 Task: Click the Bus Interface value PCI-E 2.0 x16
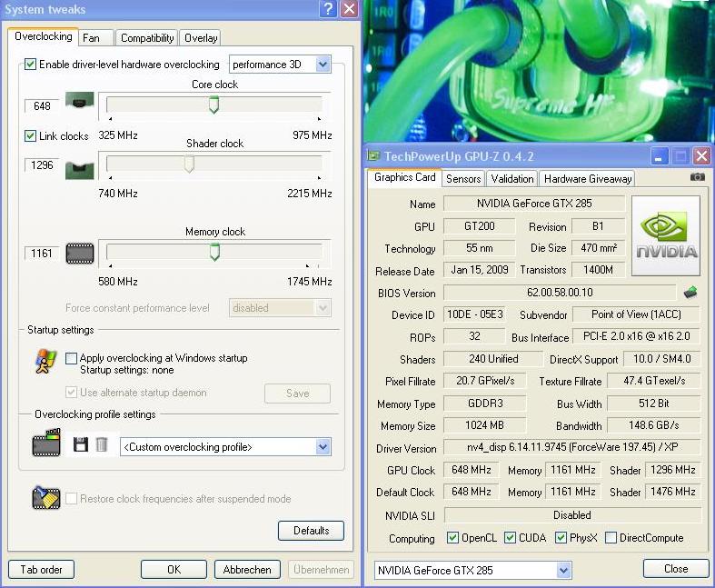coord(636,336)
